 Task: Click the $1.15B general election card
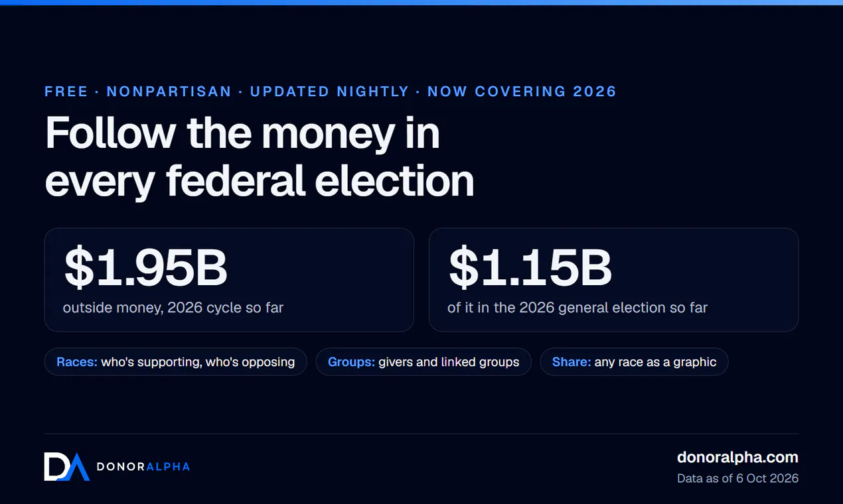pos(613,280)
